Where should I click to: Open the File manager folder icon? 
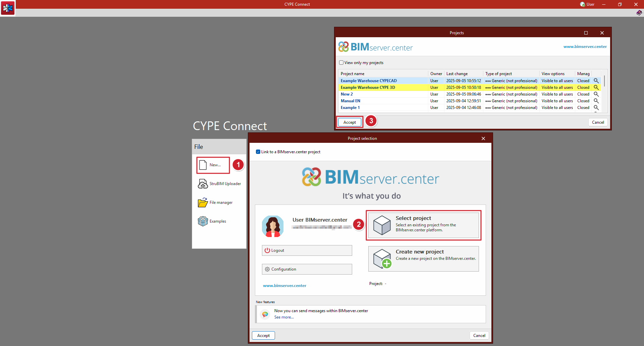point(203,203)
